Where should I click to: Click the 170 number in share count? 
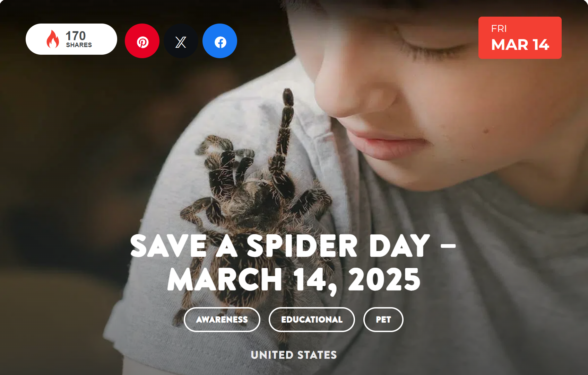point(76,36)
